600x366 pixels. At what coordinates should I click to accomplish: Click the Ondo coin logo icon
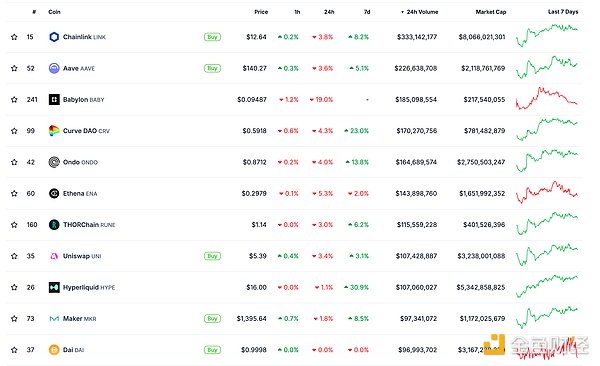tap(54, 162)
